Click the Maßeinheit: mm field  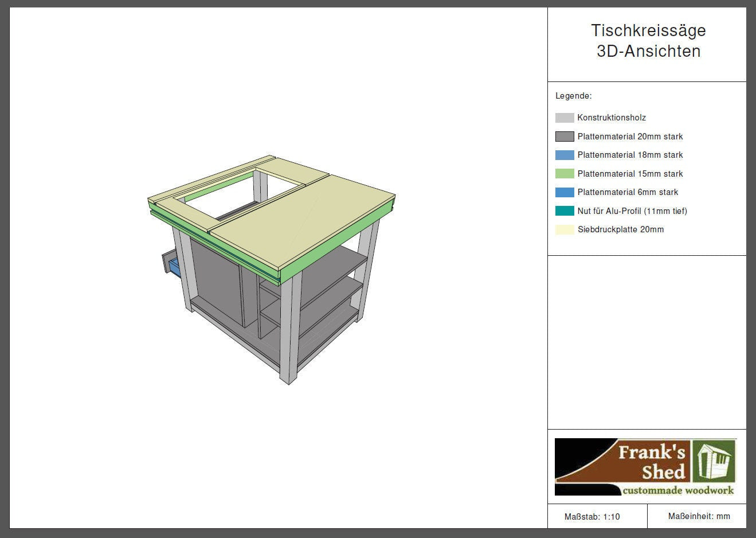tap(699, 516)
